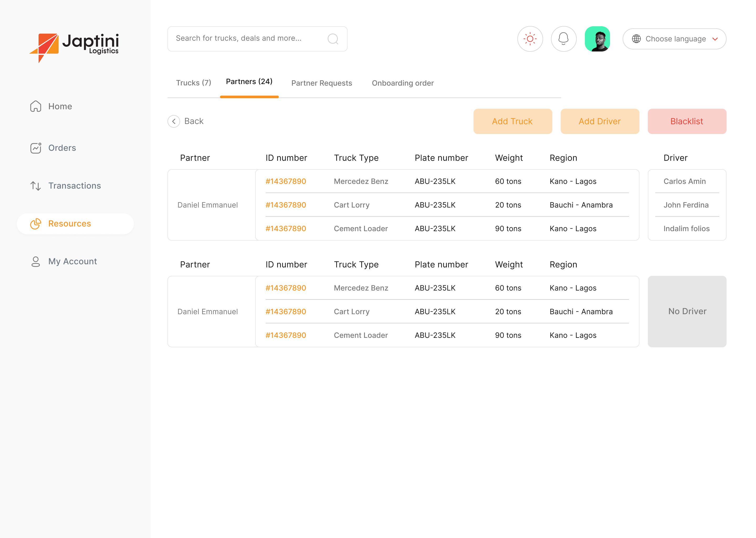Switch to the Partner Requests tab

[322, 83]
